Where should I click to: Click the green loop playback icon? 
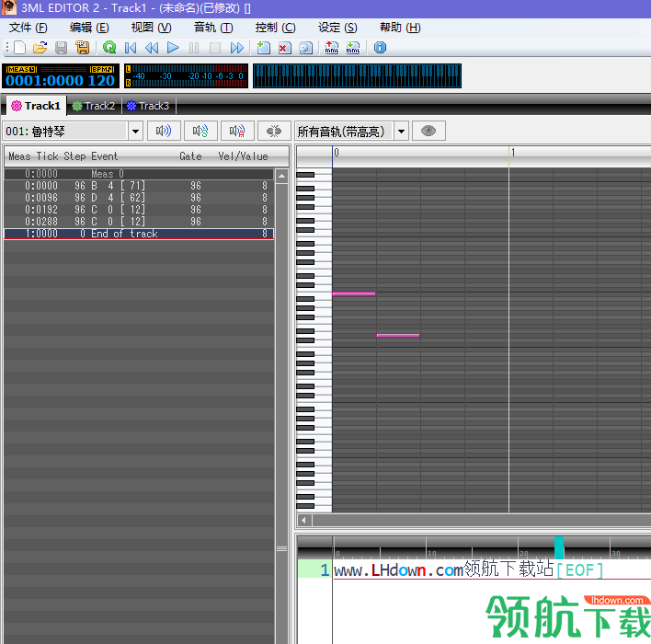(109, 48)
